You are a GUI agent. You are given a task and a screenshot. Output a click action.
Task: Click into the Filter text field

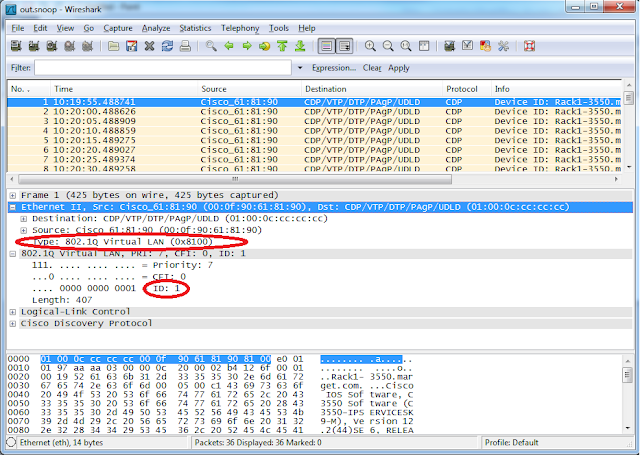(x=163, y=68)
